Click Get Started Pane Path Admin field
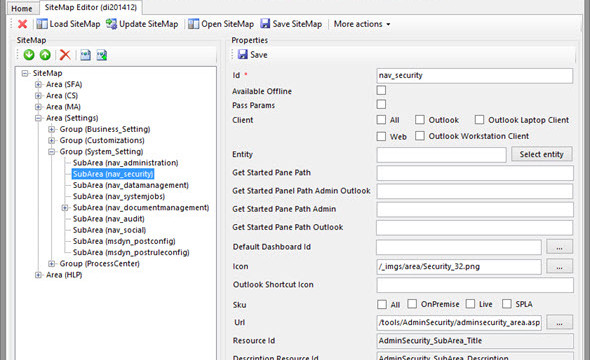Viewport: 590px width, 360px height. tap(475, 210)
